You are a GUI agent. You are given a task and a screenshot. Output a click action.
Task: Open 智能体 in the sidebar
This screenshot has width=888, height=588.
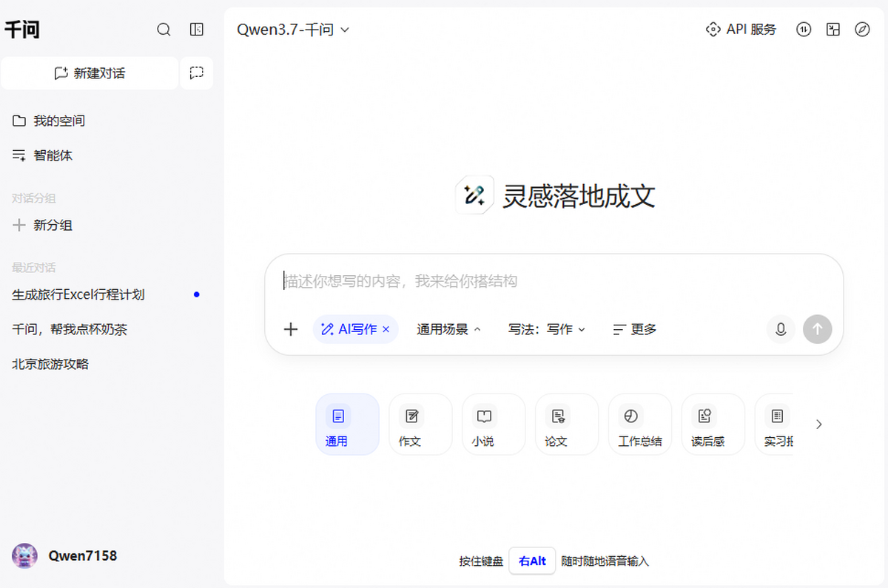pos(42,155)
